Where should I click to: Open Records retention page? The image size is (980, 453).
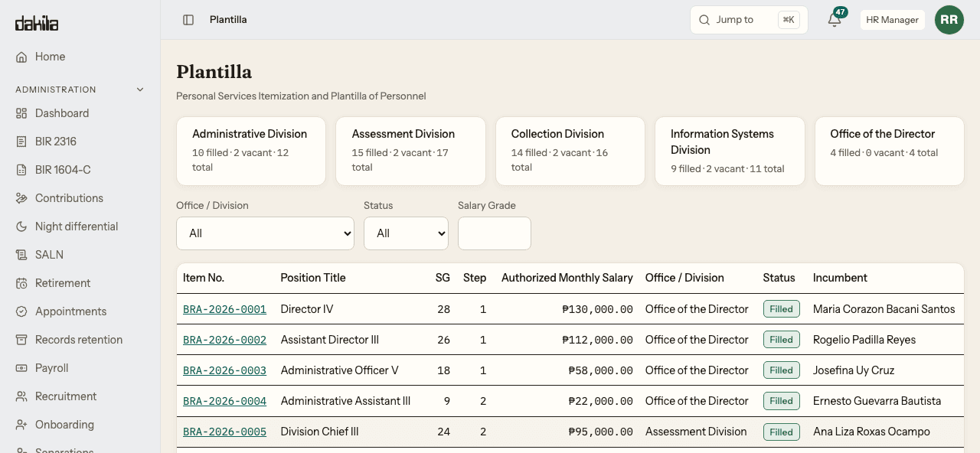(80, 340)
